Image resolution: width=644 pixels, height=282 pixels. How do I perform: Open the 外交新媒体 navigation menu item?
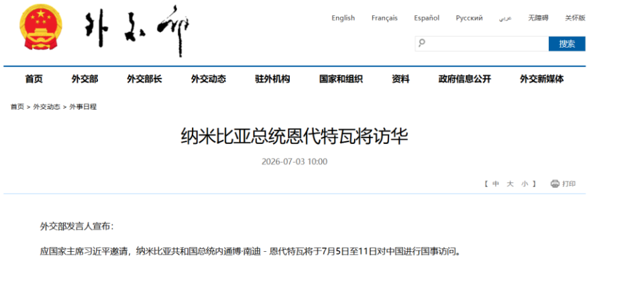(542, 79)
